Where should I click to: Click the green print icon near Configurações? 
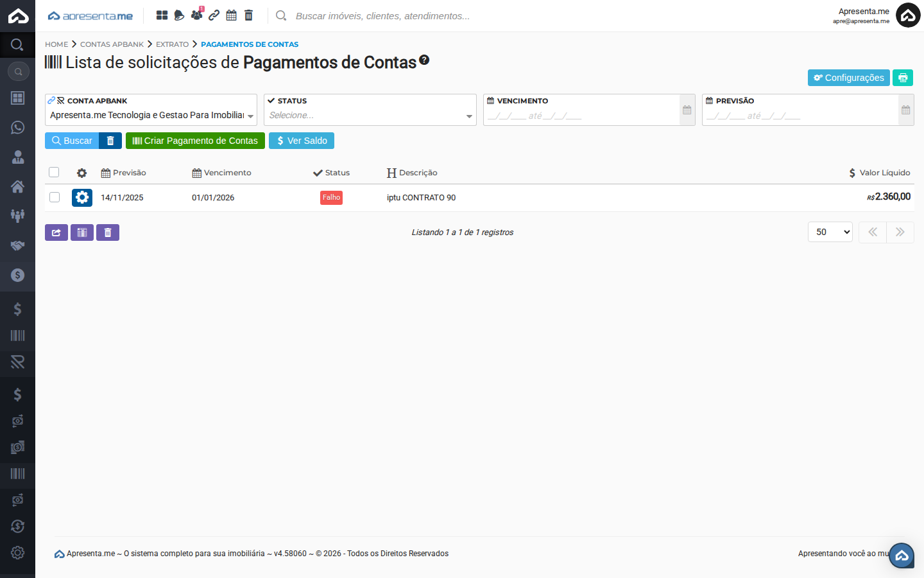pos(902,77)
